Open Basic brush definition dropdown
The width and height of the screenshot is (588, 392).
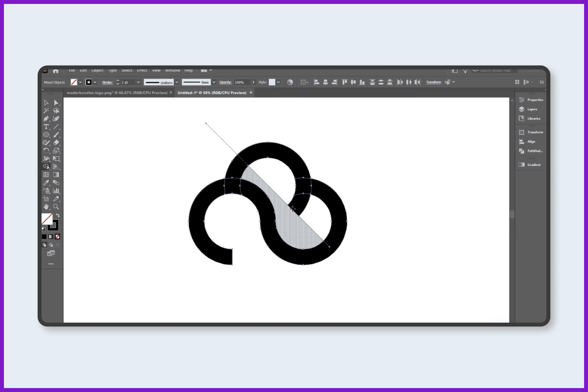click(214, 82)
